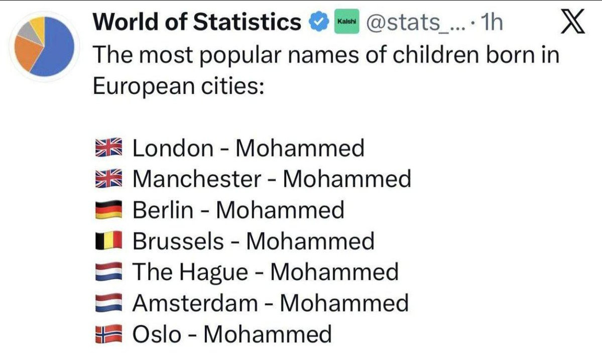Click the UK flag beside Manchester
Viewport: 602px width, 364px height.
[108, 179]
